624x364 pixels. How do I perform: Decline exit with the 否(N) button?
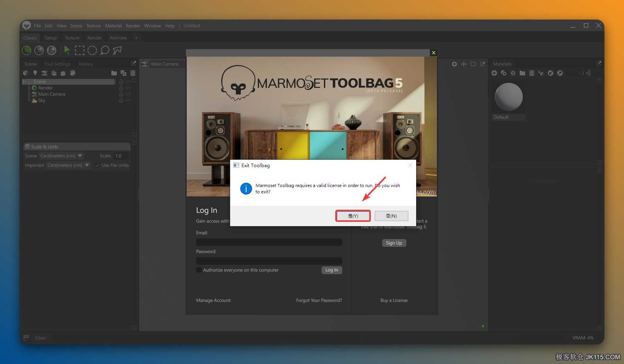(392, 216)
